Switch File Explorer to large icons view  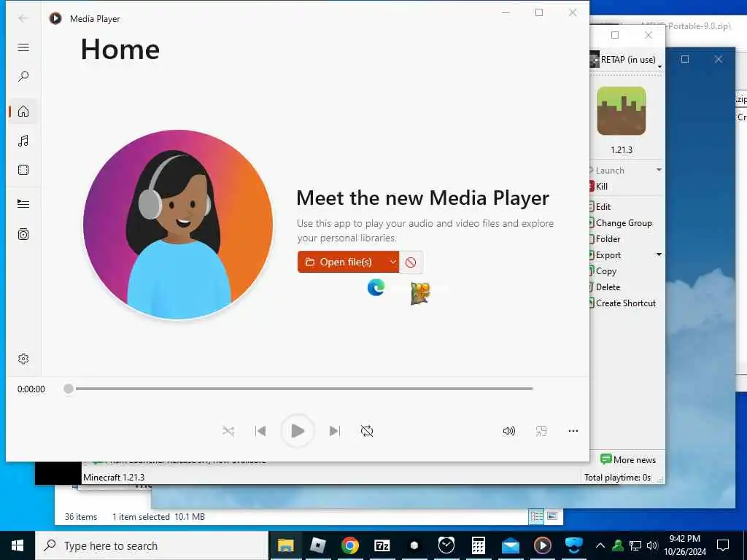point(553,516)
